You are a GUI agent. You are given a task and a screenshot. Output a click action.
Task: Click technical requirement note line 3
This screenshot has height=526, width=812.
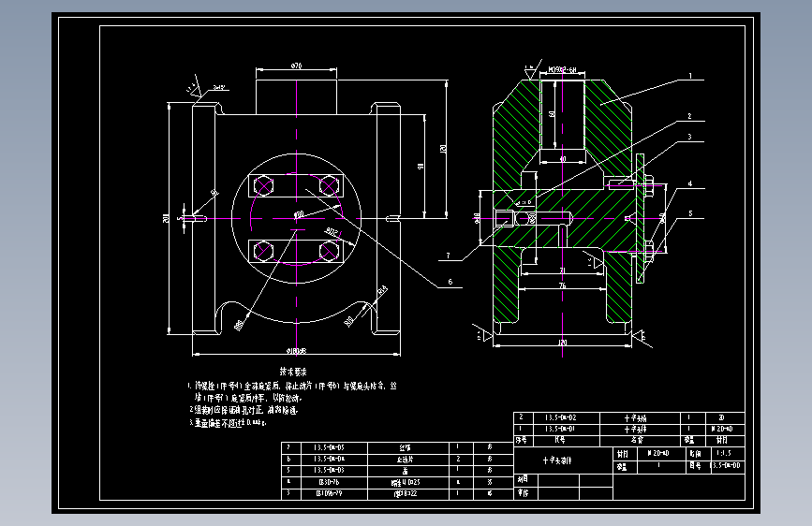coord(229,422)
